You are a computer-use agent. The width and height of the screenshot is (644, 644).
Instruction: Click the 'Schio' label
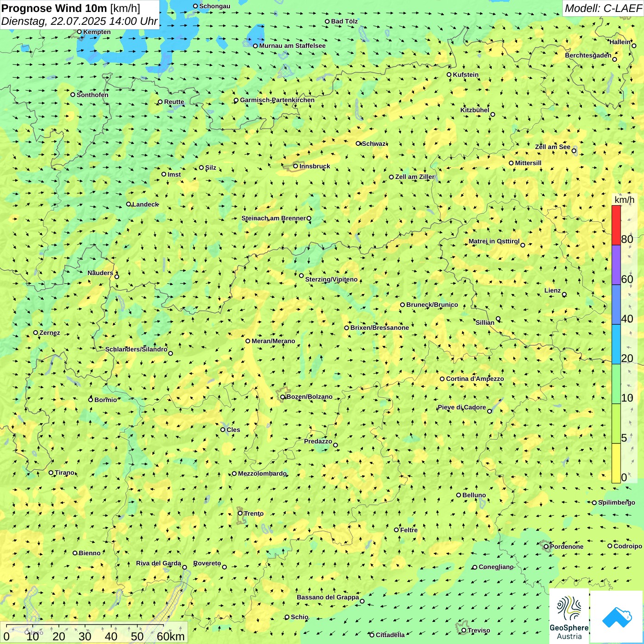[x=299, y=617]
